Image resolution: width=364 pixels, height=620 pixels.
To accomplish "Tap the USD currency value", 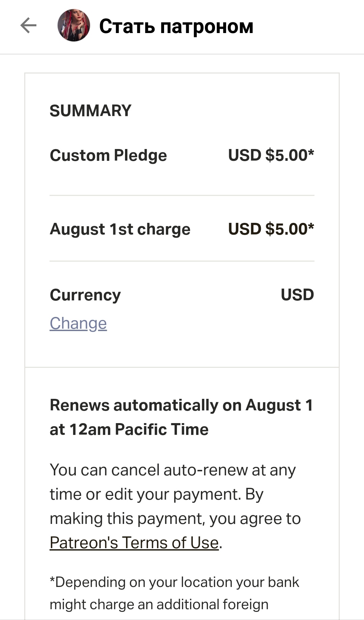I will point(297,295).
